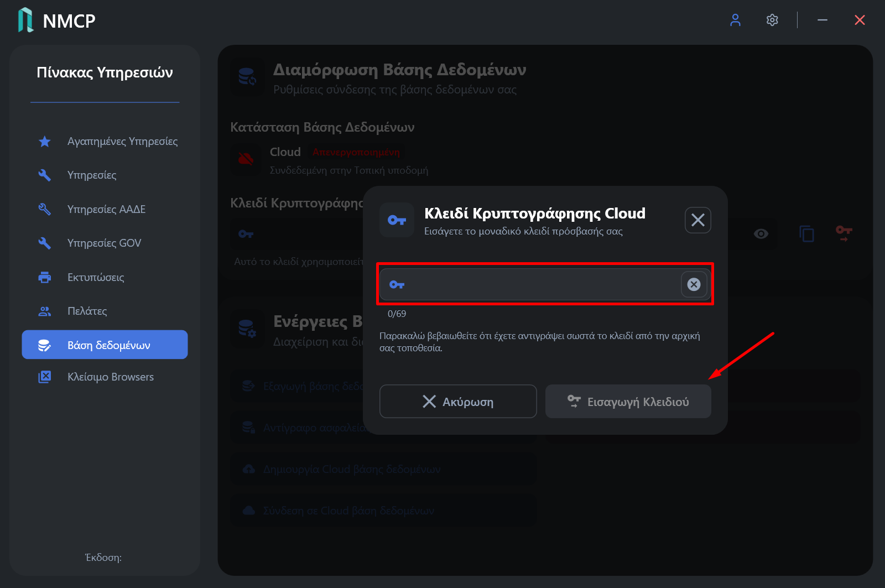Click the people icon beside Πελάτες

tap(45, 311)
